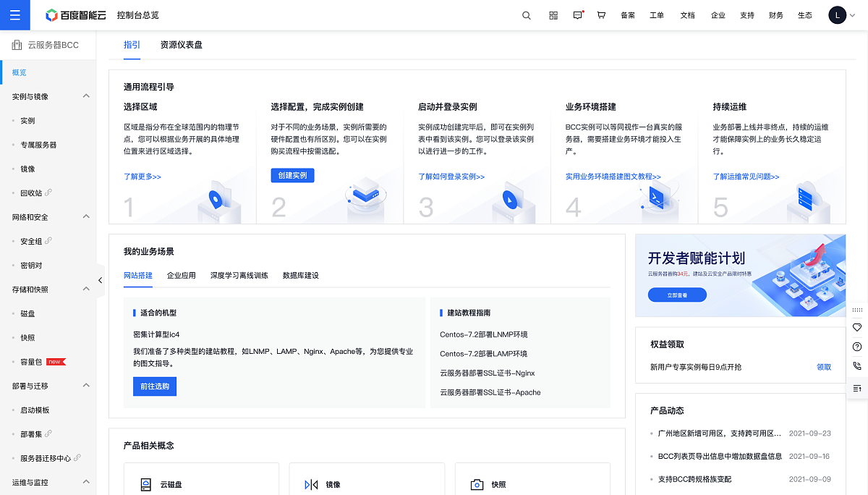Select the 深度学习离线训练 tab

coord(239,276)
